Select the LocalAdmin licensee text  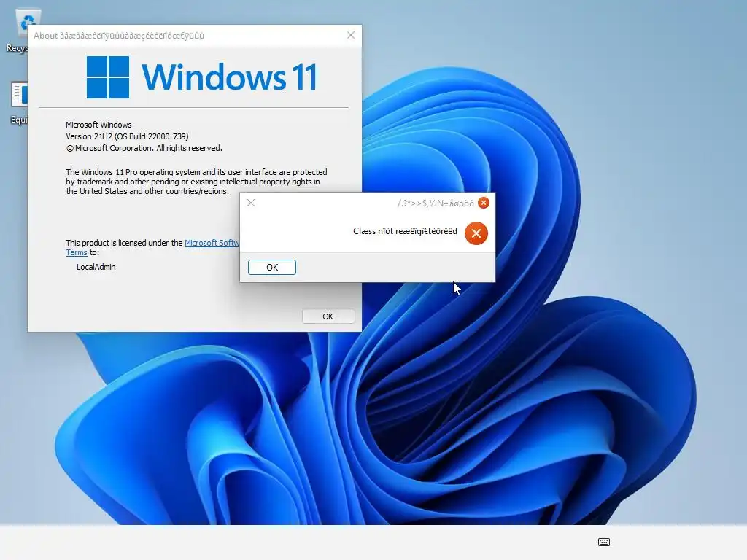(96, 267)
